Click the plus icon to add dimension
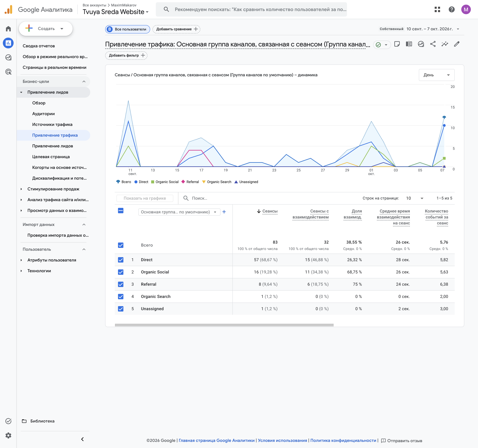This screenshot has width=478, height=448. pos(224,212)
